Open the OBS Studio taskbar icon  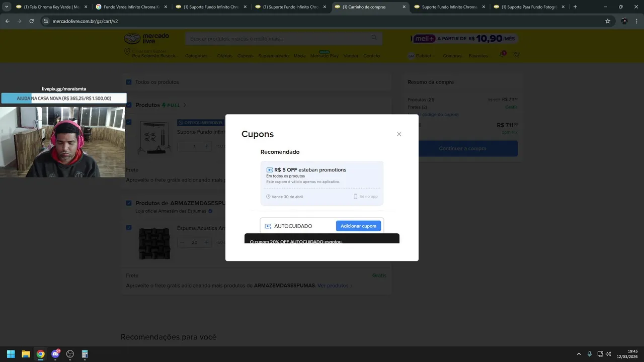pyautogui.click(x=70, y=354)
